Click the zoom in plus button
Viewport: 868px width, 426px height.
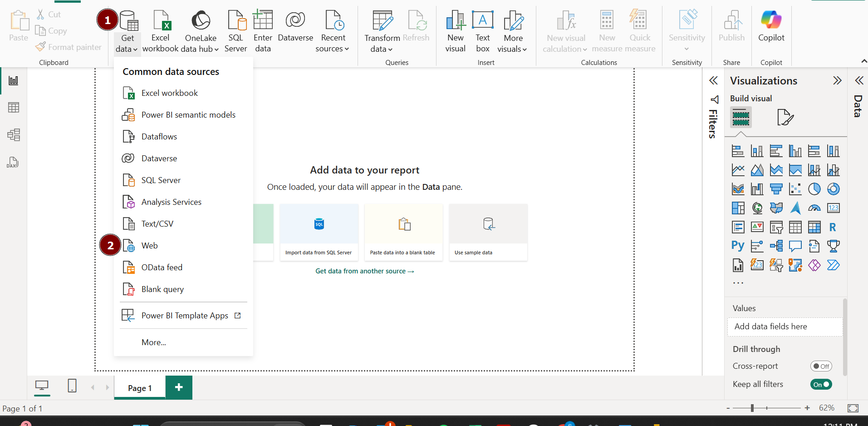[x=807, y=408]
